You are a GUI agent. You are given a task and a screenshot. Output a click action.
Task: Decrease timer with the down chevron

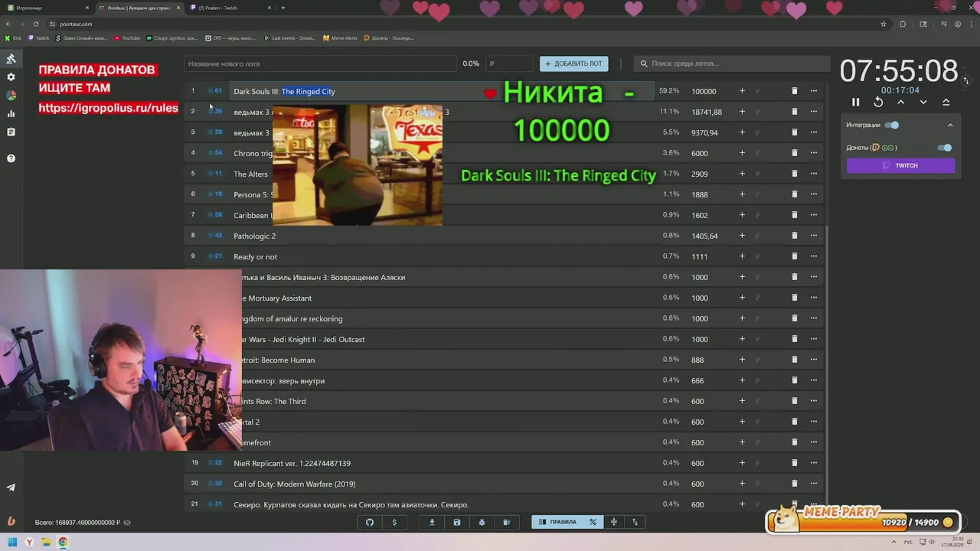[923, 103]
